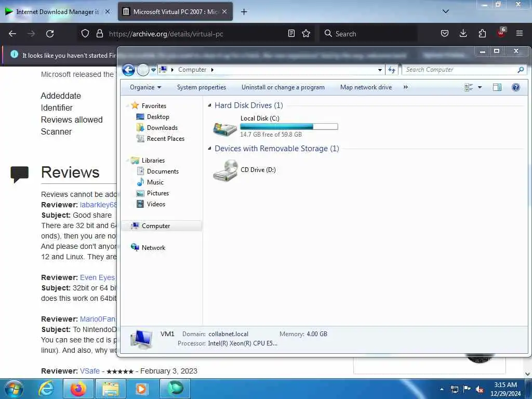This screenshot has height=399, width=532.
Task: Click the Firefox Search box
Action: 368,34
